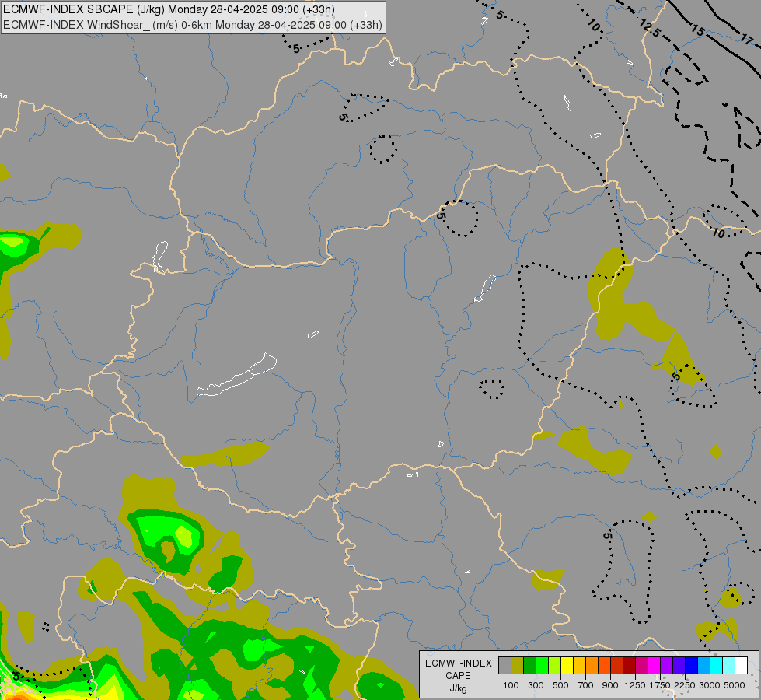Click the 1750 legend value

pyautogui.click(x=660, y=685)
